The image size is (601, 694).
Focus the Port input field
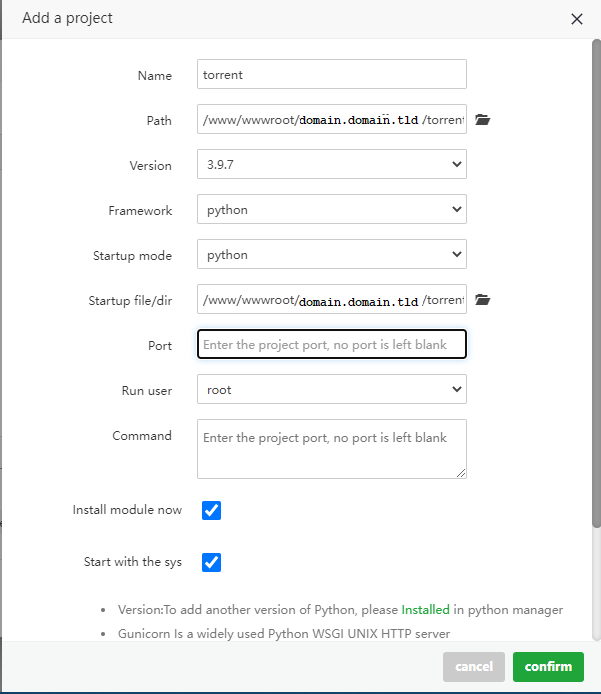pyautogui.click(x=331, y=345)
